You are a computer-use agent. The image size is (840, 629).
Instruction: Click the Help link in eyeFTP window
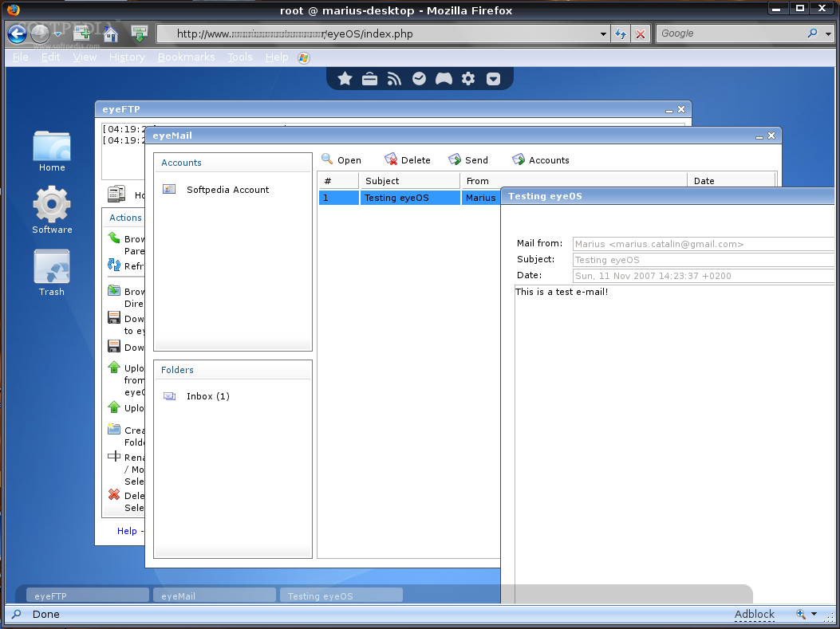click(x=127, y=530)
